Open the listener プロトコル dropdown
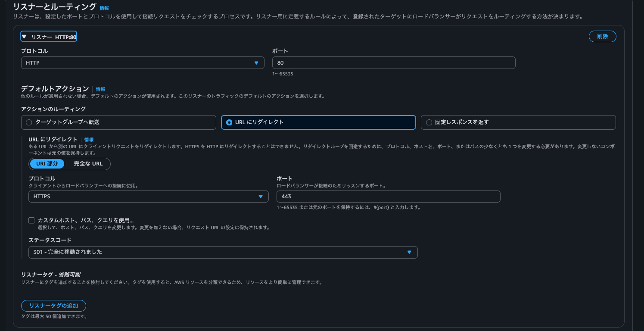The image size is (644, 331). tap(143, 62)
